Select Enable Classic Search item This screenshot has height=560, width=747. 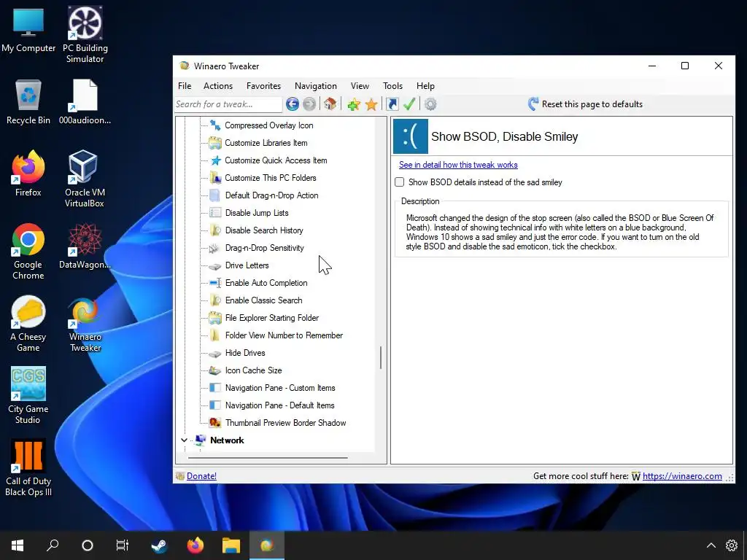click(x=263, y=300)
